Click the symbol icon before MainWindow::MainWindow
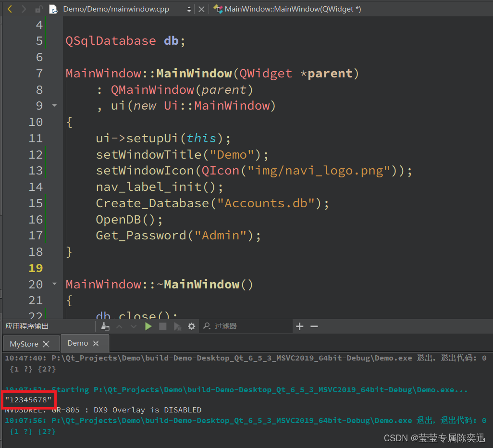Viewport: 493px width, 448px height. click(x=218, y=9)
